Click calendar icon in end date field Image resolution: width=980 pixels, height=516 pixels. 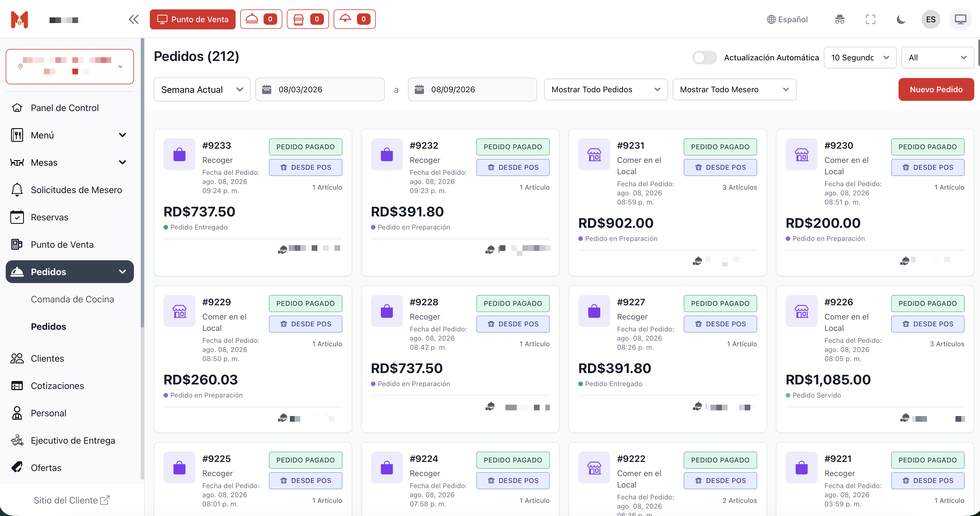point(419,89)
